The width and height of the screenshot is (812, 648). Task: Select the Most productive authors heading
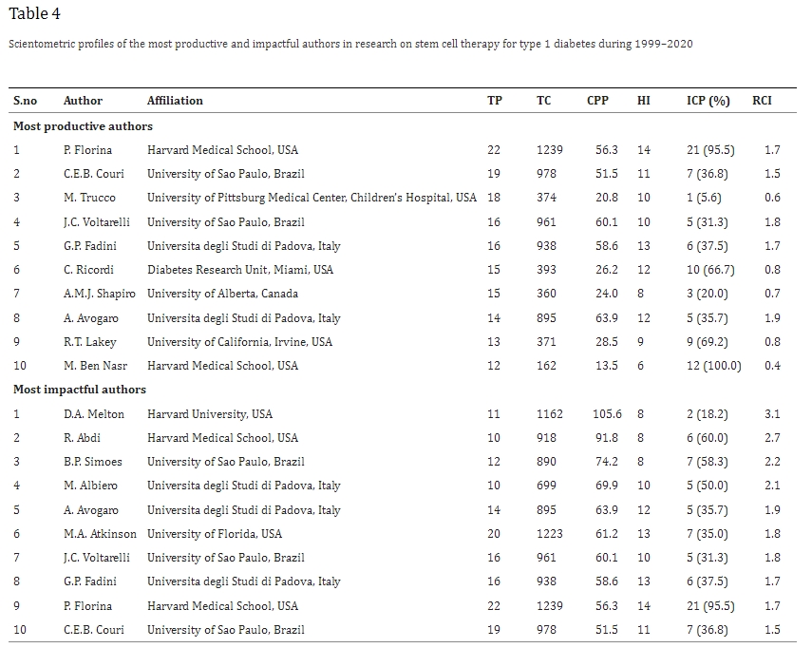pyautogui.click(x=83, y=125)
